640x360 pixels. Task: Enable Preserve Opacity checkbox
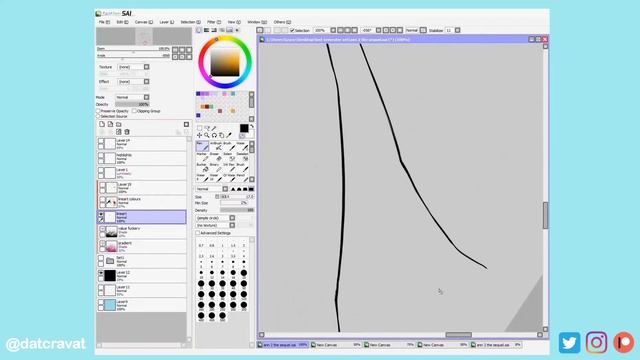point(98,111)
